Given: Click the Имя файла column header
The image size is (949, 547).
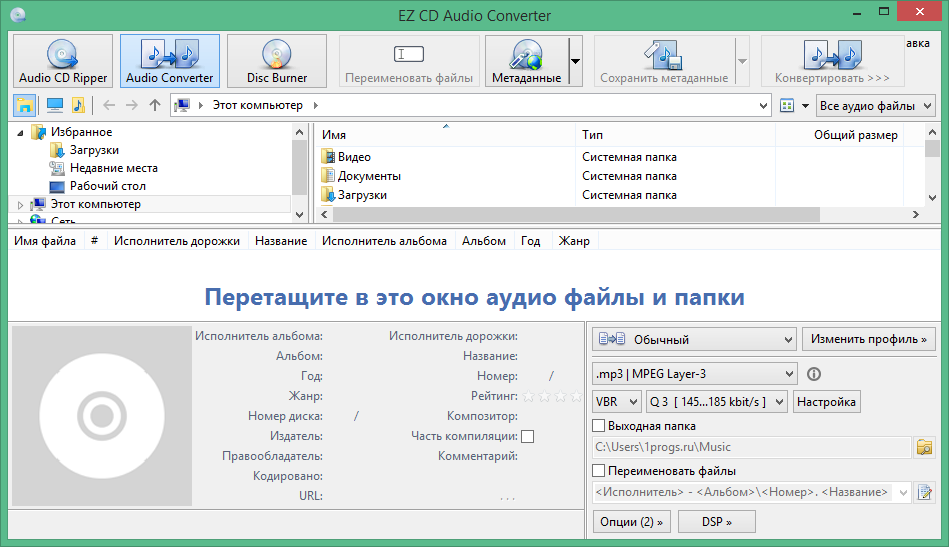Looking at the screenshot, I should click(45, 241).
